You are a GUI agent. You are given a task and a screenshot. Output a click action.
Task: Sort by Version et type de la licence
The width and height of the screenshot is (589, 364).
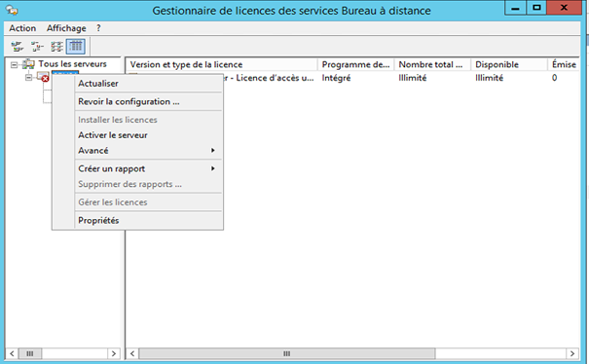pos(222,64)
